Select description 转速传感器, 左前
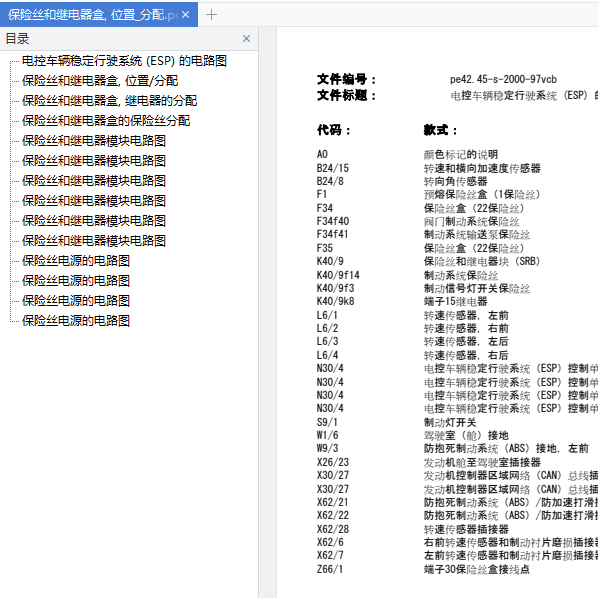Viewport: 598px width, 598px height. (x=466, y=315)
